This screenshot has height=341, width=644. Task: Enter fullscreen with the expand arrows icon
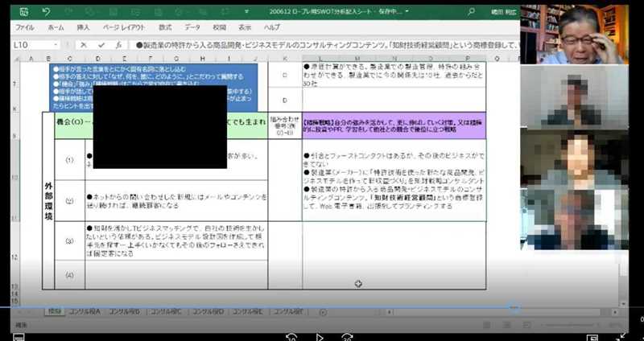[621, 337]
